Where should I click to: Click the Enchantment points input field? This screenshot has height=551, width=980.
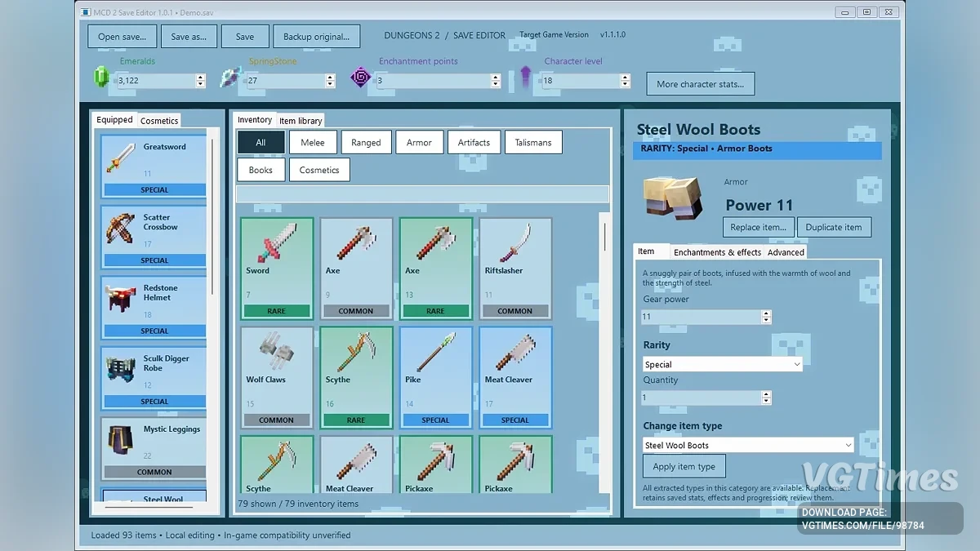coord(433,81)
